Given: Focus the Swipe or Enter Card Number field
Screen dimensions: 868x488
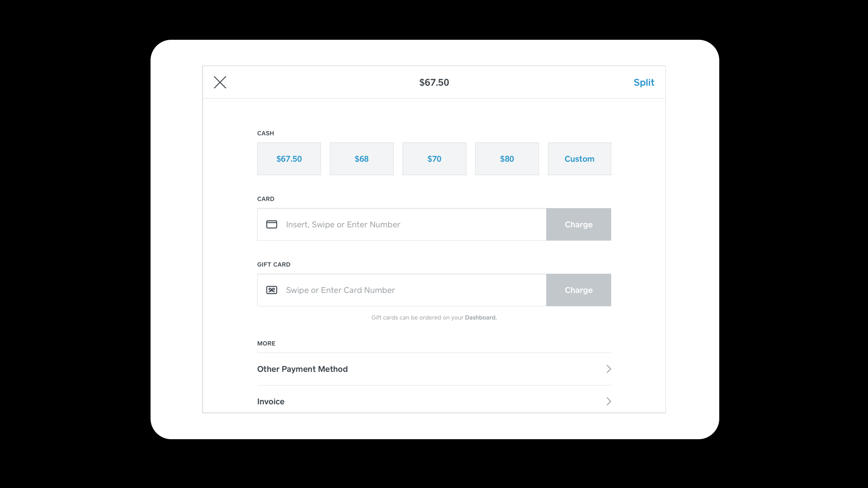Looking at the screenshot, I should pyautogui.click(x=402, y=290).
